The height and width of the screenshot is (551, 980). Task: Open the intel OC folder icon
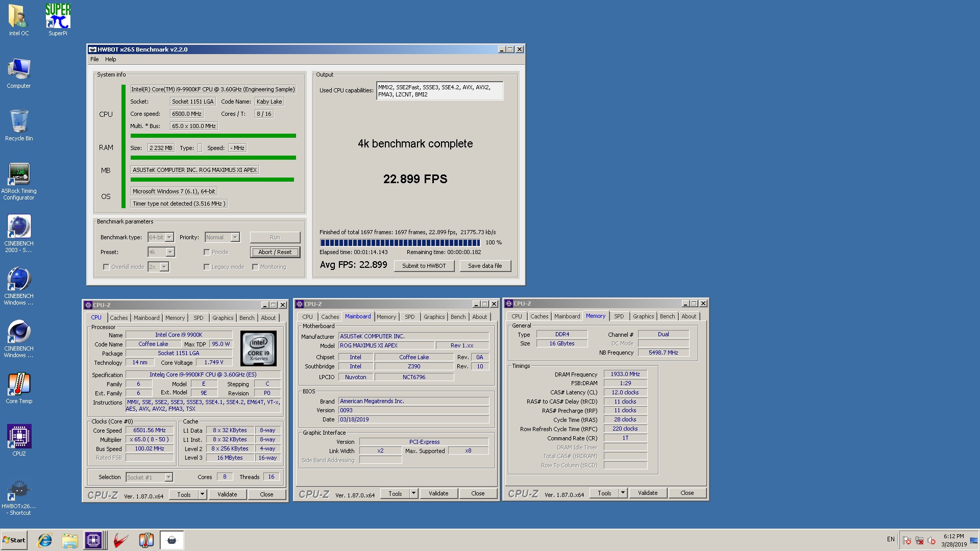click(19, 20)
